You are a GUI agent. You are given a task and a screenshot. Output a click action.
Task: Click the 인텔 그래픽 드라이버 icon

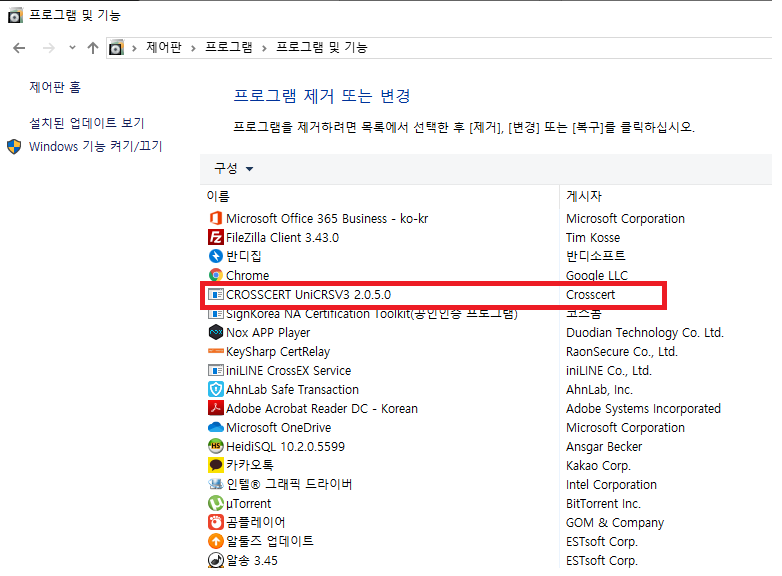point(215,484)
